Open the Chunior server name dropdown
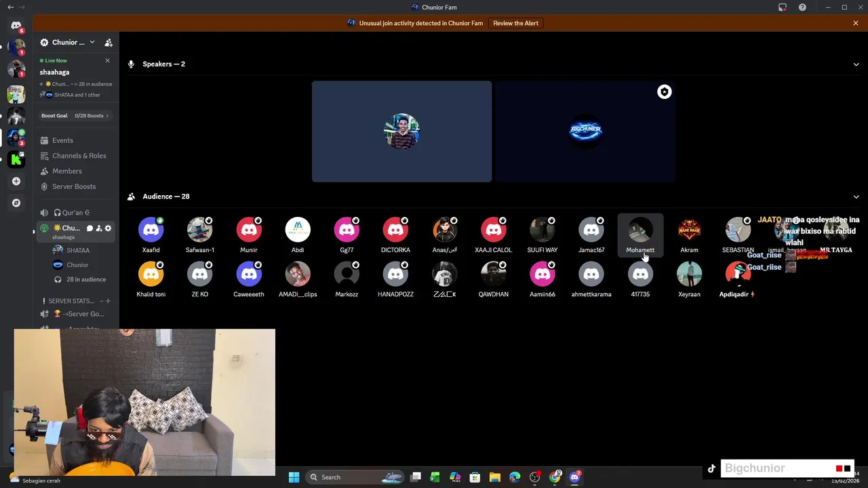868x488 pixels. click(92, 42)
